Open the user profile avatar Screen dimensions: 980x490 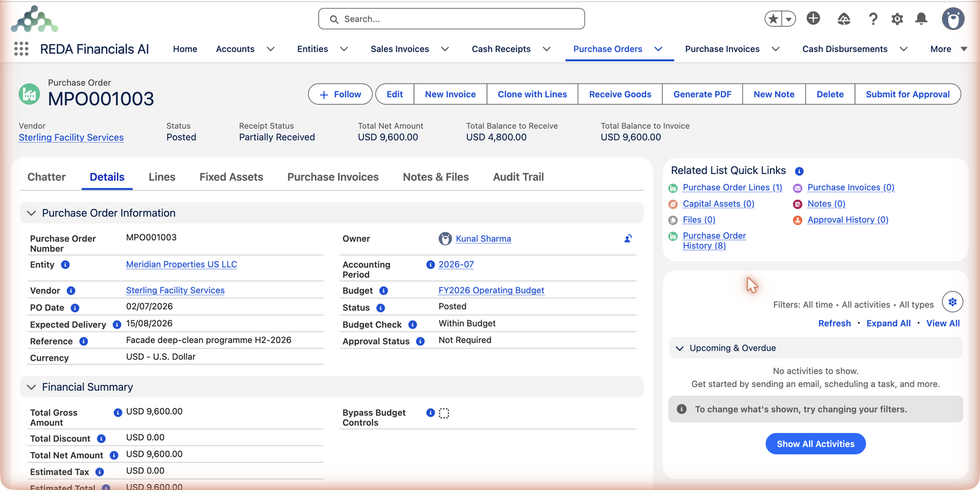[x=953, y=19]
